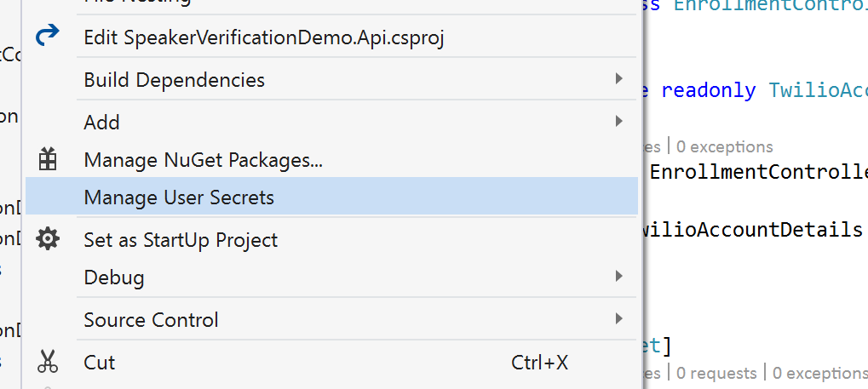Click the Source Control menu label
Image resolution: width=868 pixels, height=389 pixels.
151,320
